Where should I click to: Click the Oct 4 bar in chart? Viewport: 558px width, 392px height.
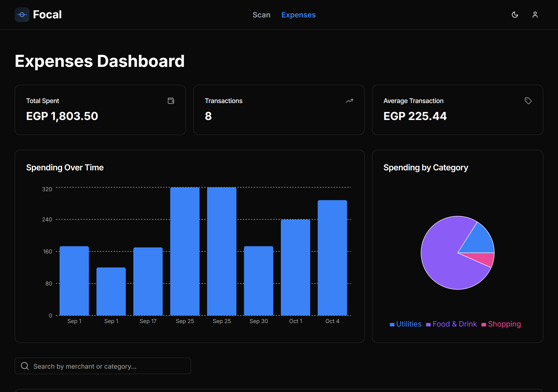tap(332, 258)
